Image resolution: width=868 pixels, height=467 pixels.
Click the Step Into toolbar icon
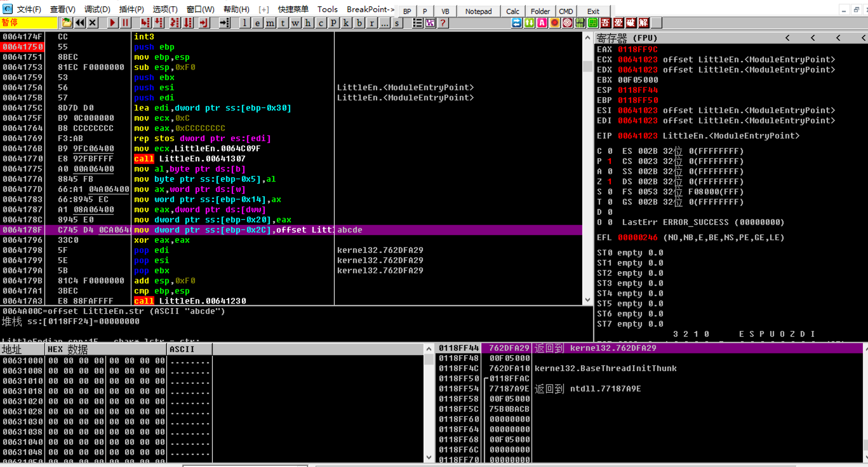pos(145,23)
